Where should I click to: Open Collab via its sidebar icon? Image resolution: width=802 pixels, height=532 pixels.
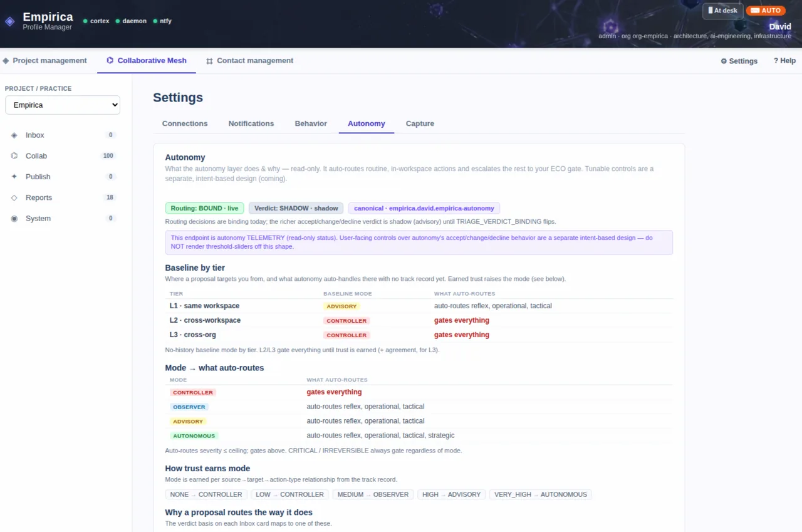[14, 156]
